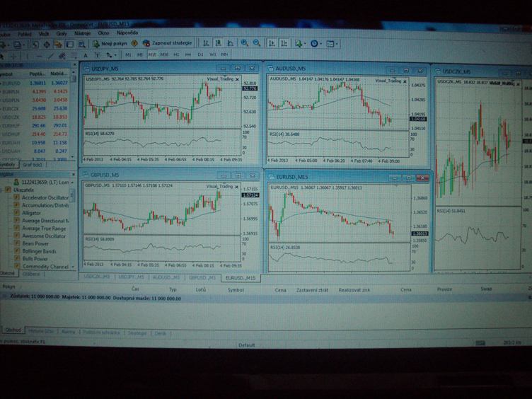Select the M1 timeframe
The width and height of the screenshot is (532, 399).
pyautogui.click(x=128, y=54)
